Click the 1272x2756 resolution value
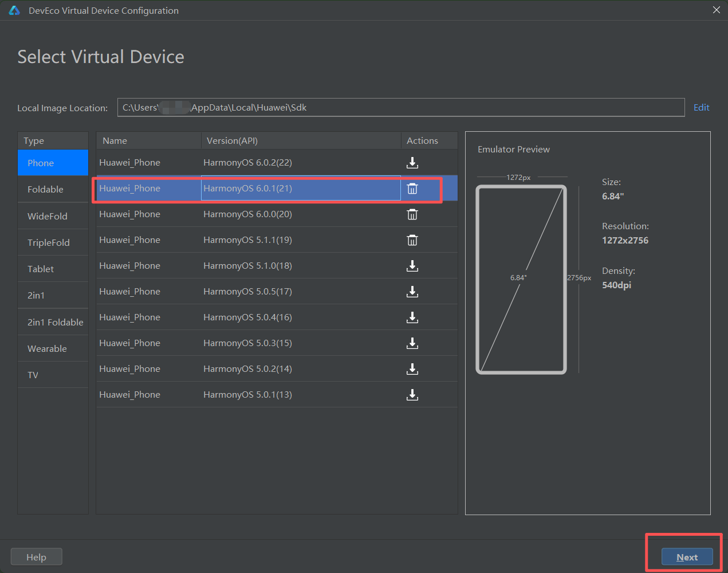 tap(625, 240)
